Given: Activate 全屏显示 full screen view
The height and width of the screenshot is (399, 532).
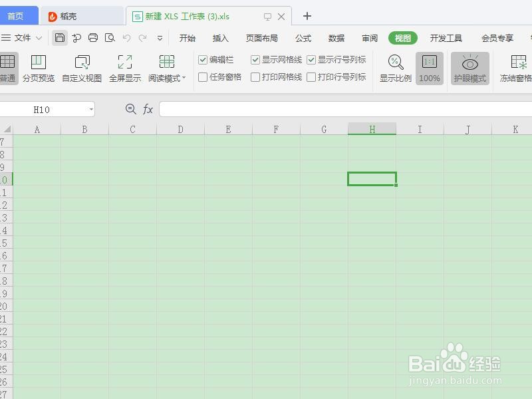Looking at the screenshot, I should (x=124, y=66).
